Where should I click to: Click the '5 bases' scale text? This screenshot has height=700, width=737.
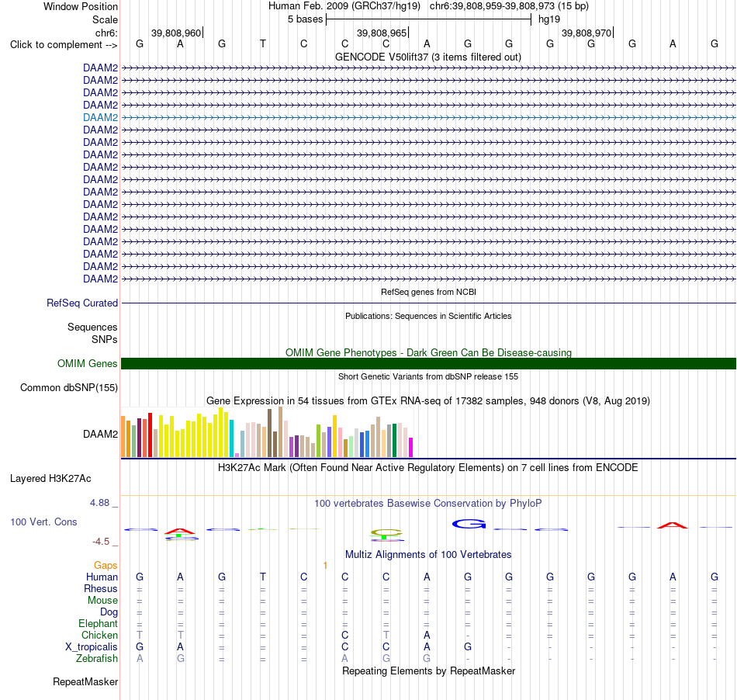pyautogui.click(x=306, y=19)
